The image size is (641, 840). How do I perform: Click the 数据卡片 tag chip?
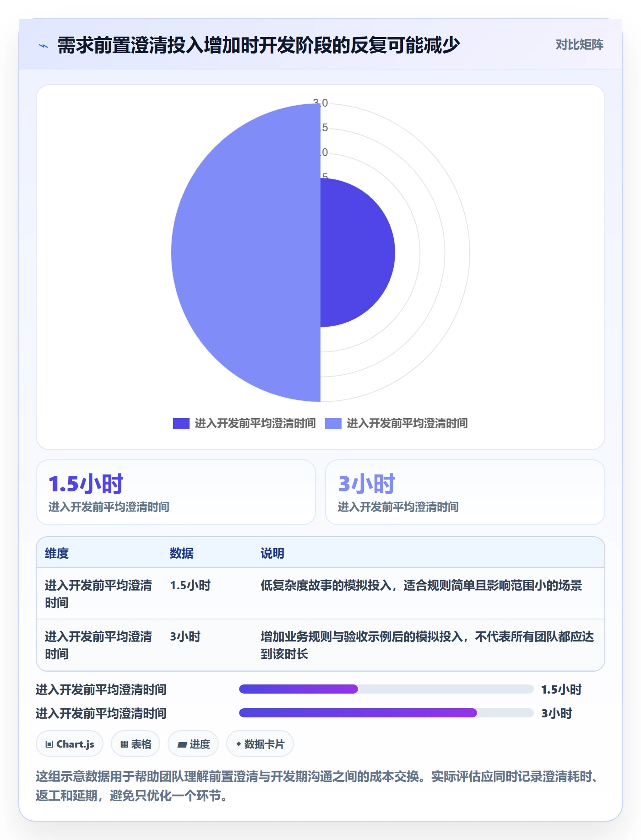tap(260, 744)
